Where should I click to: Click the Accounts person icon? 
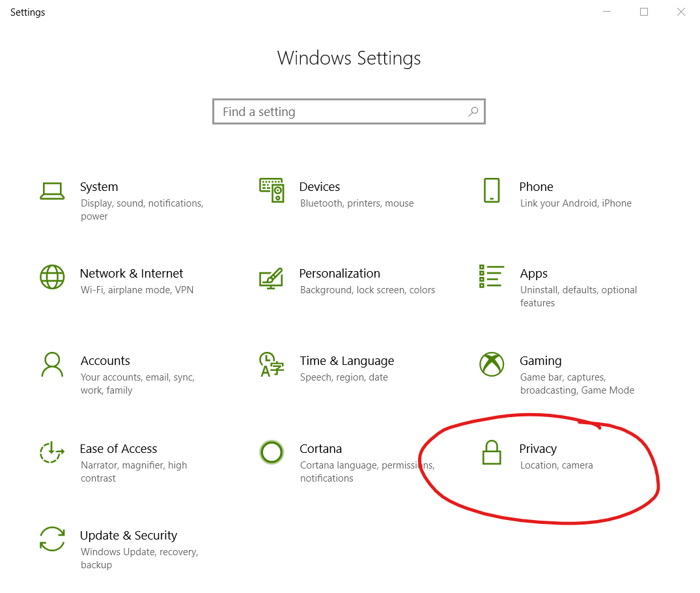[52, 365]
